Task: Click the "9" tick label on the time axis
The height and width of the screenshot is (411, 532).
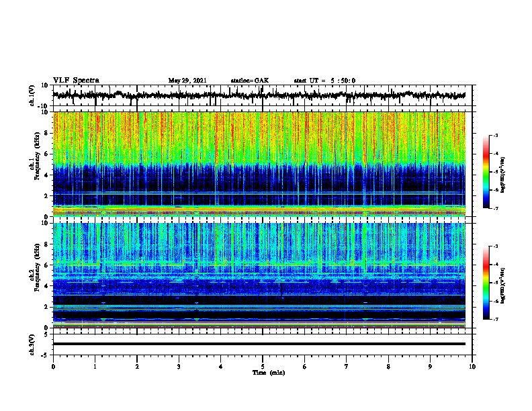Action: pos(430,367)
